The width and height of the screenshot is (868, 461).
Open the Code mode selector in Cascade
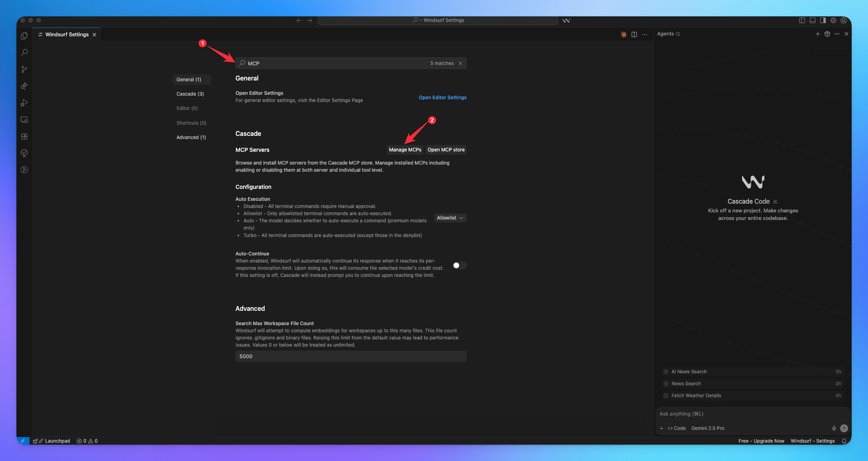[x=678, y=428]
